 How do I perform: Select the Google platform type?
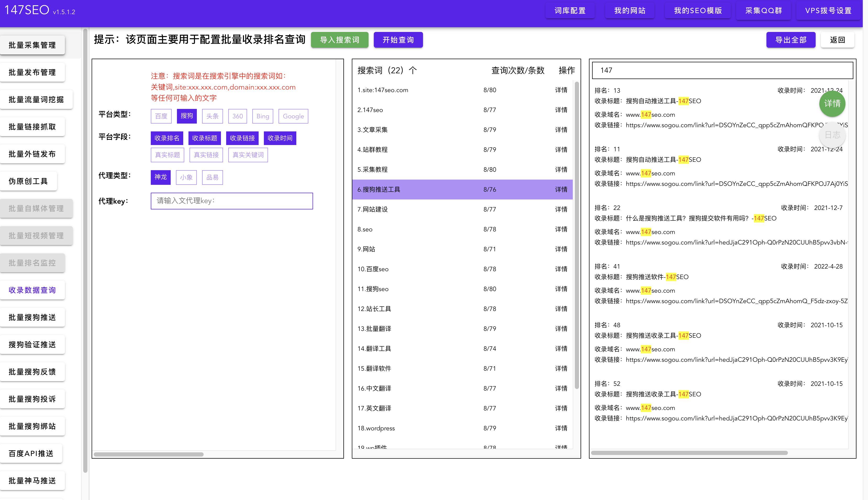pyautogui.click(x=293, y=116)
